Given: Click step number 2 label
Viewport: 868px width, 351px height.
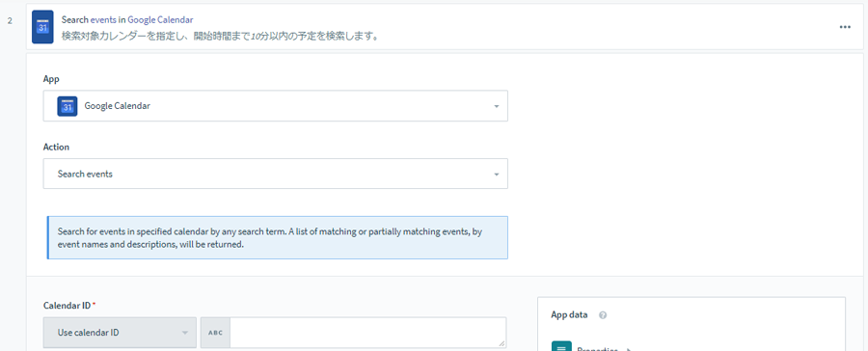Looking at the screenshot, I should pos(10,20).
